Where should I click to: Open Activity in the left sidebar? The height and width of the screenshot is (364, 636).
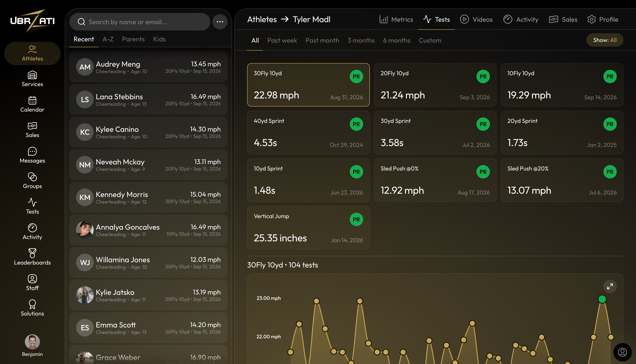(32, 232)
